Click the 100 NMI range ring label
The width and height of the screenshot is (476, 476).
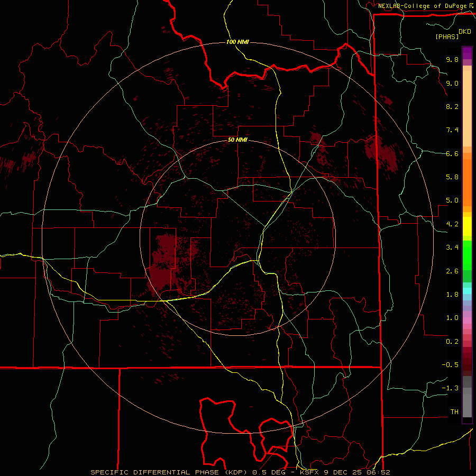(237, 42)
